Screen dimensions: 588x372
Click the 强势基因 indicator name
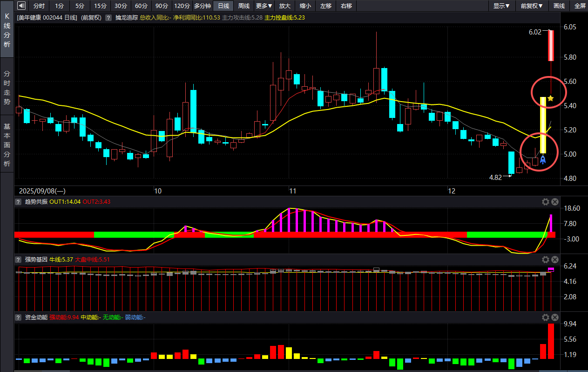click(x=36, y=260)
